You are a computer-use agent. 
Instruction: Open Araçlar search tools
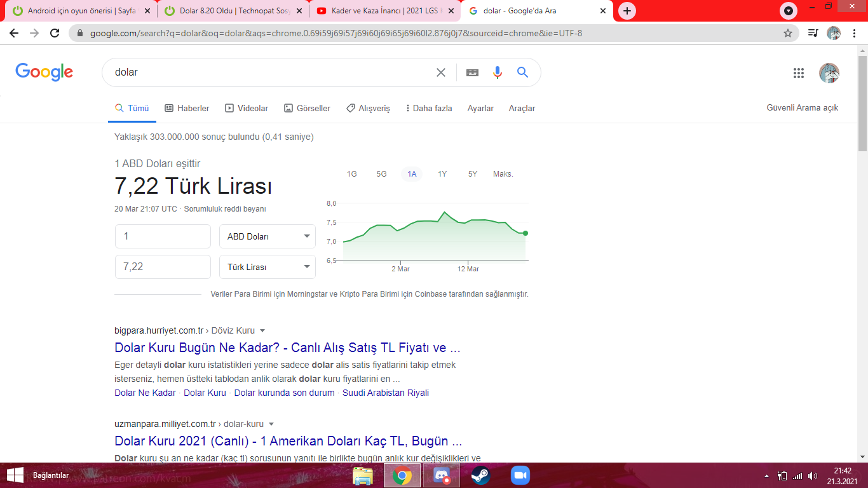[522, 109]
